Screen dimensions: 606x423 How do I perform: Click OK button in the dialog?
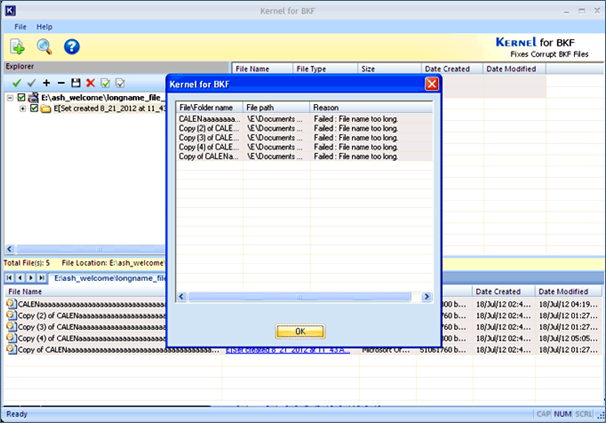(300, 331)
